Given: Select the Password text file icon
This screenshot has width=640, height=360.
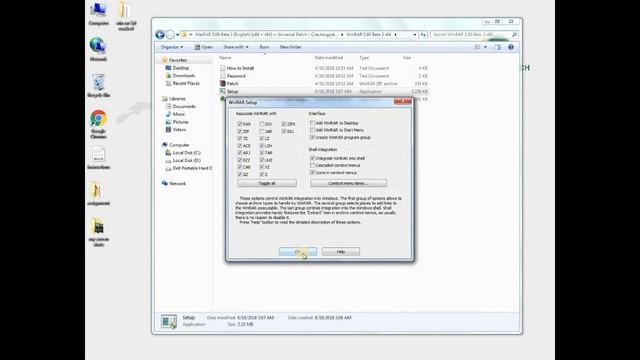Looking at the screenshot, I should click(x=222, y=76).
